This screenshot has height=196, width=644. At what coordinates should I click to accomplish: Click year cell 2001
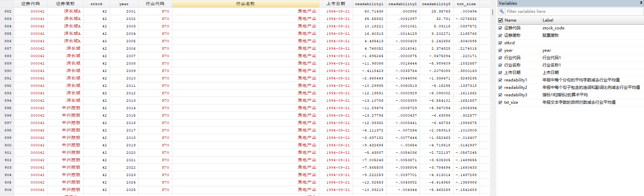click(124, 11)
